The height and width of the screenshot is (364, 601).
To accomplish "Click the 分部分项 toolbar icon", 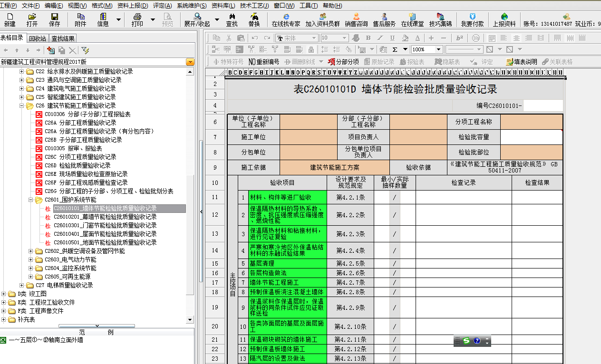I will click(x=343, y=62).
